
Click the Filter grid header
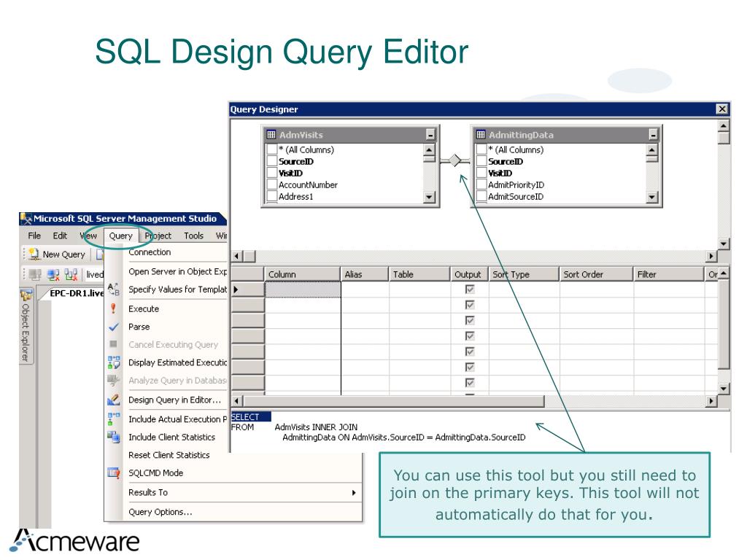click(x=668, y=274)
